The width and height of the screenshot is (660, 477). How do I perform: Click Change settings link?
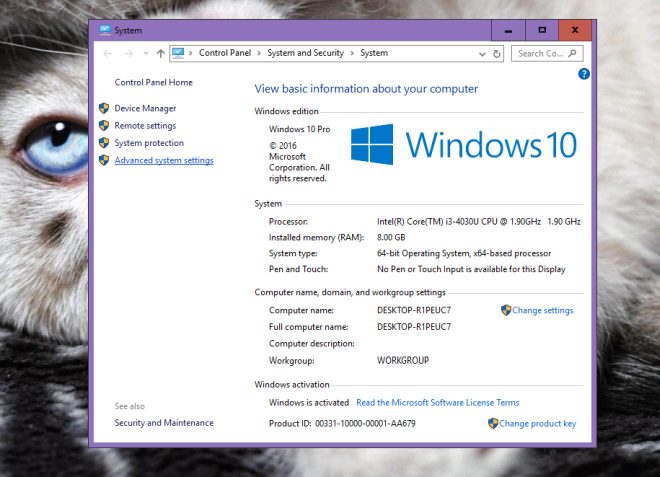point(543,310)
